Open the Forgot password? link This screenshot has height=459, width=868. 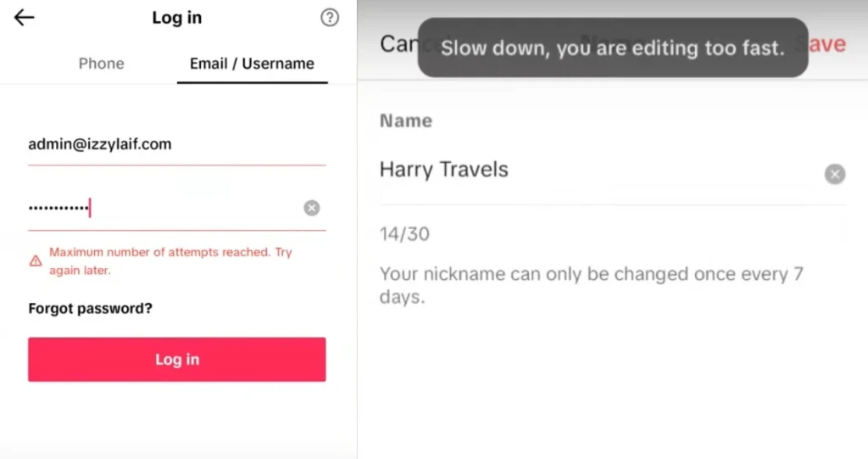pos(90,308)
